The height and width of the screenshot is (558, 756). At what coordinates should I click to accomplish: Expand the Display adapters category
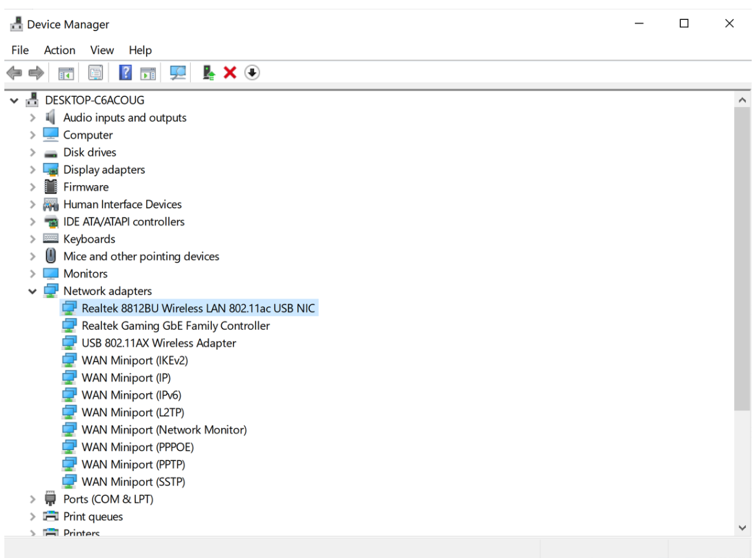coord(32,170)
